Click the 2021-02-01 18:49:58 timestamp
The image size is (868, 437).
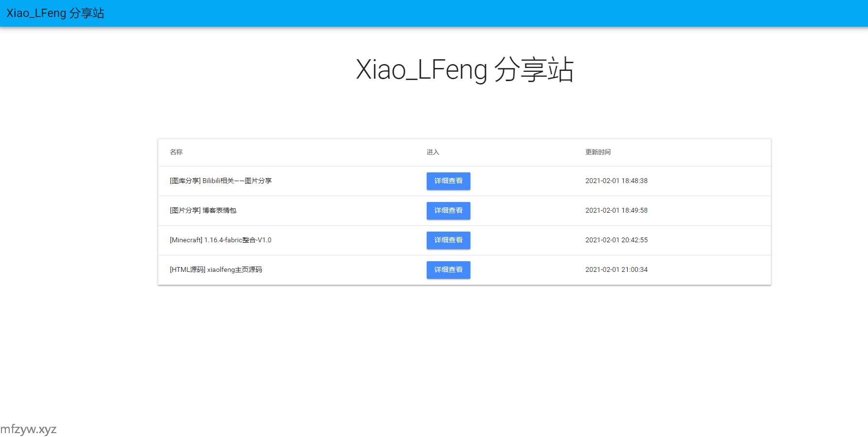tap(616, 210)
